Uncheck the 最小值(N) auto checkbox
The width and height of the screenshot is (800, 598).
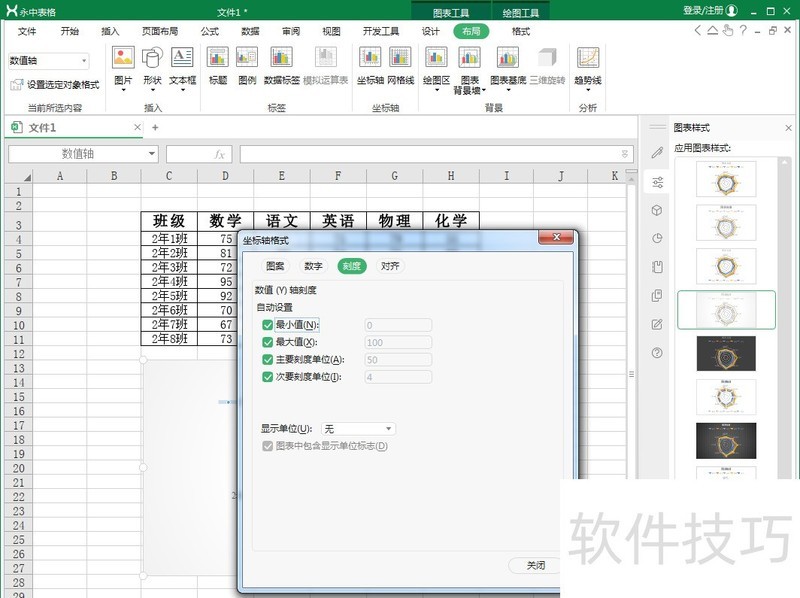267,325
